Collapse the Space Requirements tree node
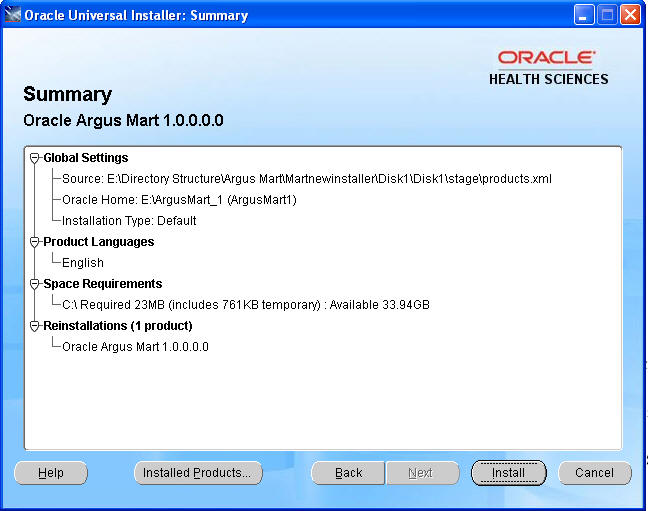648x511 pixels. (x=35, y=284)
